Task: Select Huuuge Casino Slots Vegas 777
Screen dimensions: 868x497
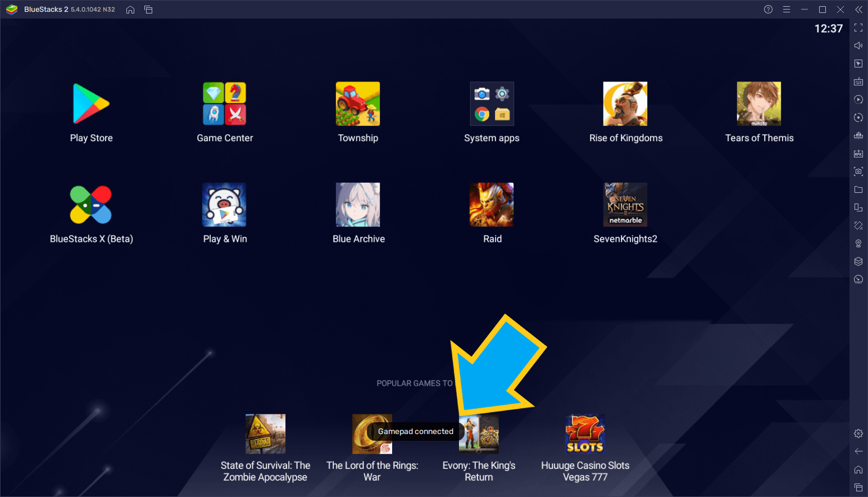Action: [x=585, y=434]
